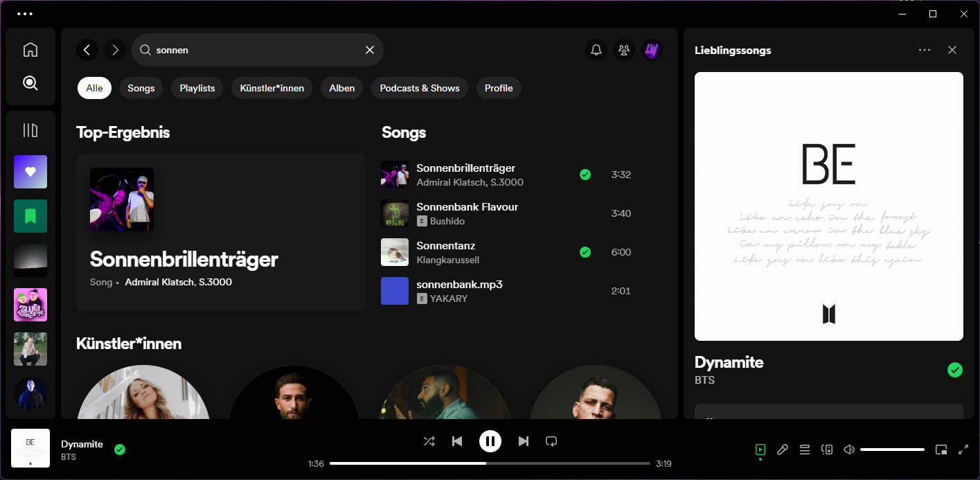Open the app menu three dots top-left
Image resolution: width=980 pixels, height=480 pixels.
25,14
